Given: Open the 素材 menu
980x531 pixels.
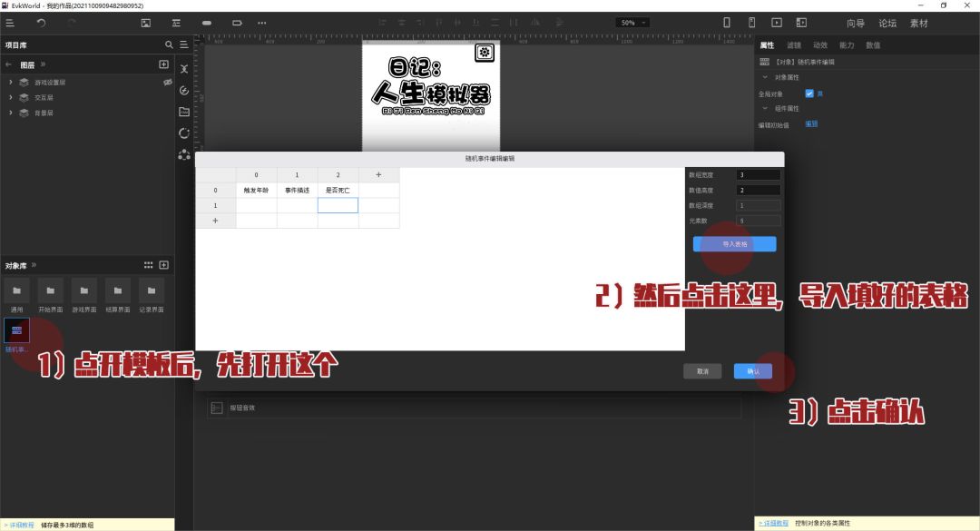Looking at the screenshot, I should point(918,23).
